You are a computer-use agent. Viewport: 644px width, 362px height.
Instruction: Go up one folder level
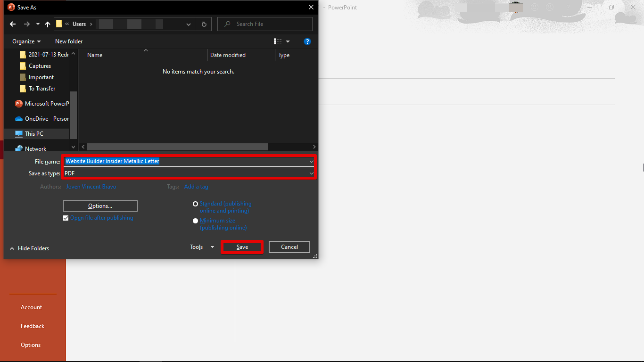pyautogui.click(x=47, y=24)
